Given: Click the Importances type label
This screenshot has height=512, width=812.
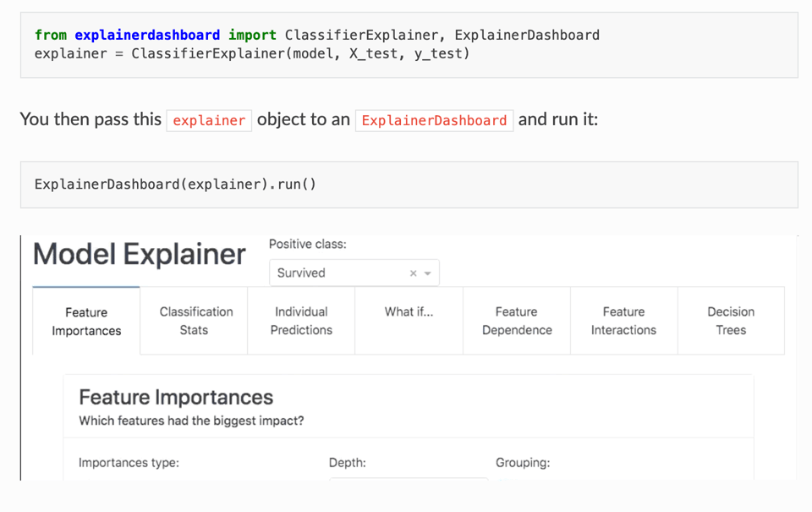Looking at the screenshot, I should pos(129,463).
